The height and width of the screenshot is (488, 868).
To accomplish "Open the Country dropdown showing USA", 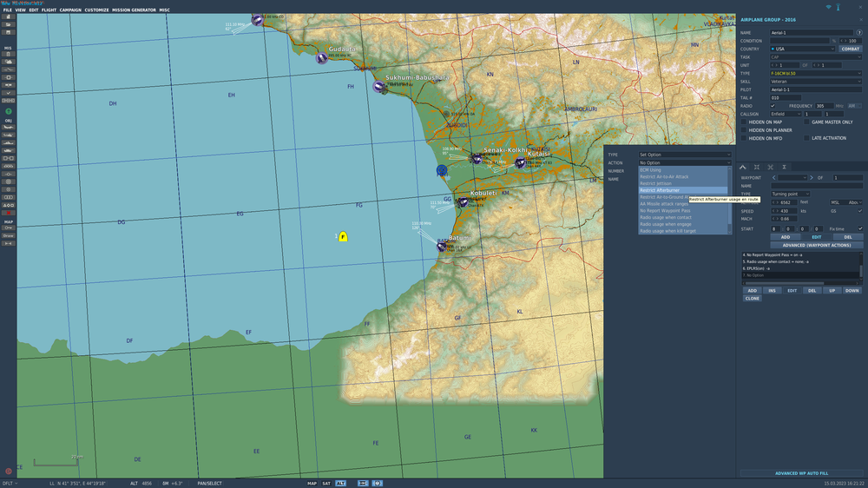I will pyautogui.click(x=802, y=49).
